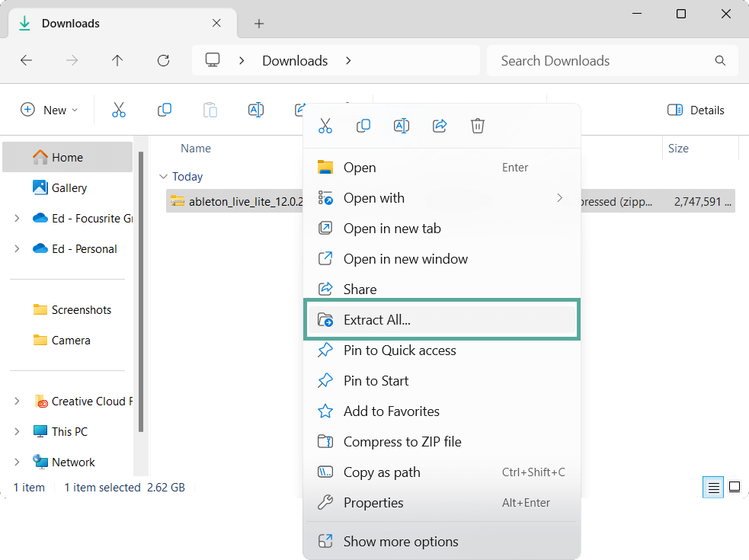Viewport: 749px width, 560px height.
Task: Expand the Network tree item
Action: point(18,462)
